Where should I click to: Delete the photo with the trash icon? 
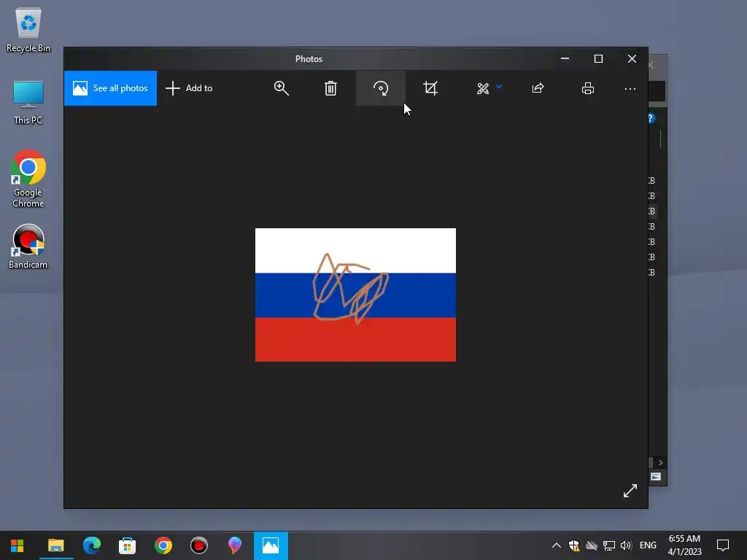pyautogui.click(x=330, y=88)
